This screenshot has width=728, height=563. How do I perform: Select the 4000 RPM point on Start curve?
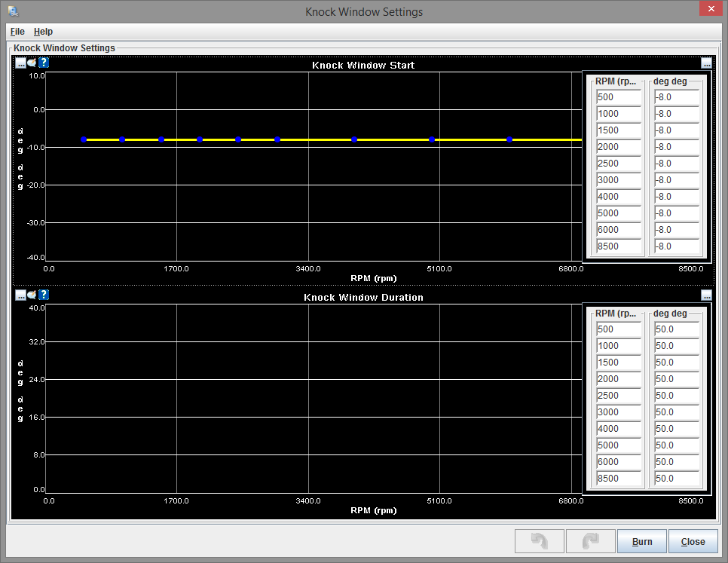click(354, 139)
